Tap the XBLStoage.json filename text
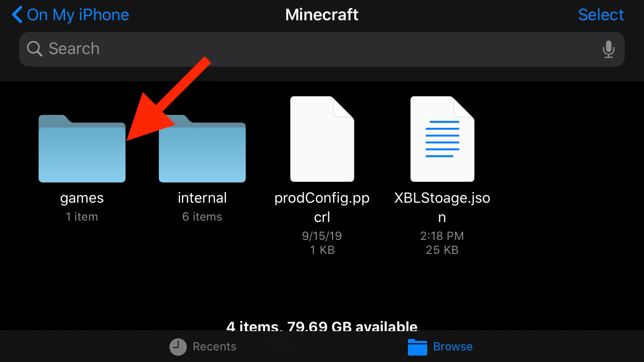 click(442, 208)
